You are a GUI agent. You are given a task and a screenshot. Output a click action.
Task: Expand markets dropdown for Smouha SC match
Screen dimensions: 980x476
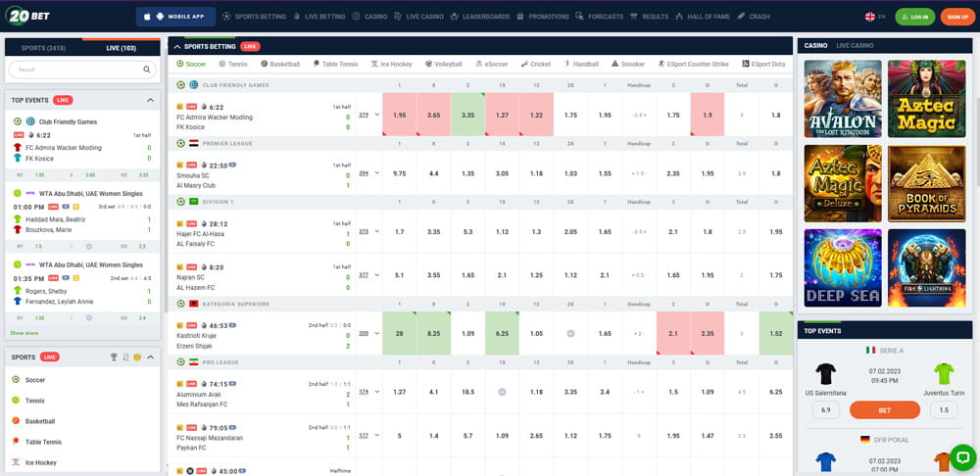[x=377, y=173]
